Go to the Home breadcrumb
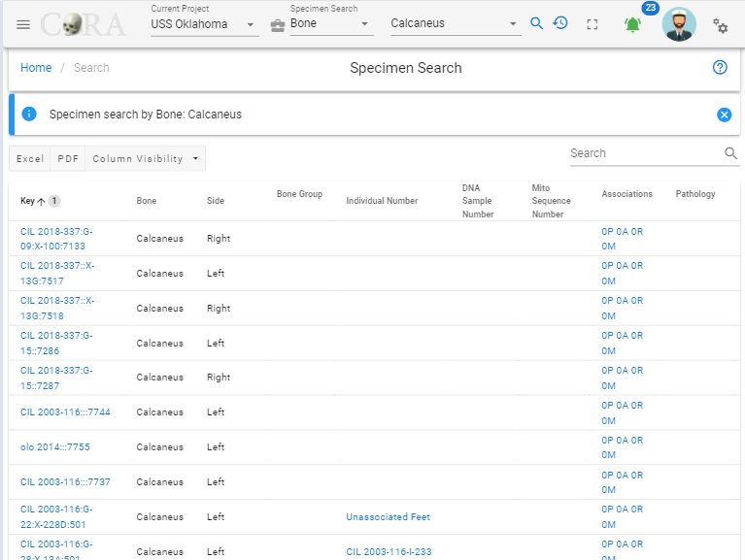The height and width of the screenshot is (560, 745). click(36, 68)
